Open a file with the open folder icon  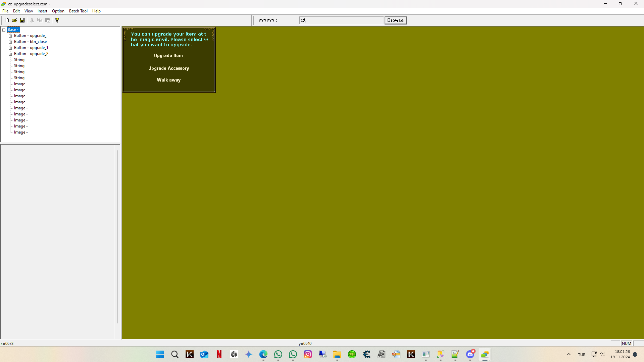pos(14,20)
